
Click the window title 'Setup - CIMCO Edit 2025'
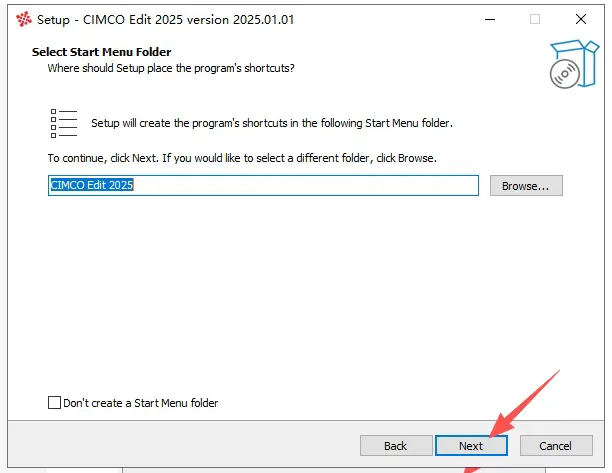coord(165,20)
